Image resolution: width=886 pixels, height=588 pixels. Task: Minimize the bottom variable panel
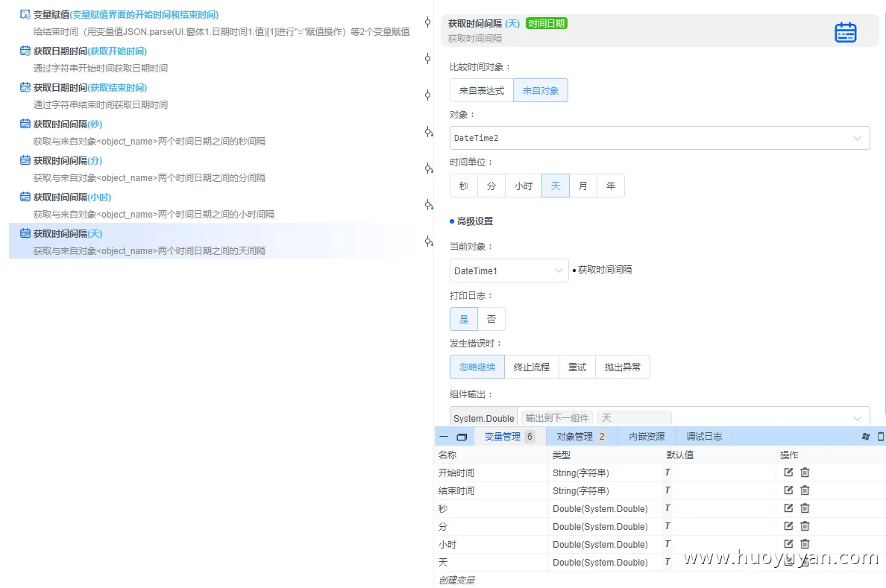444,437
